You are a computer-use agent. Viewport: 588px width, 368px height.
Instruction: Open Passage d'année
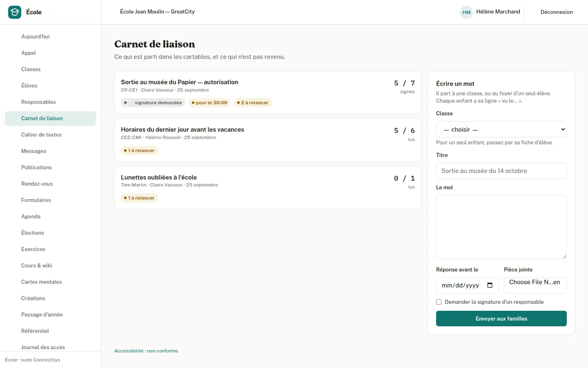point(50,314)
